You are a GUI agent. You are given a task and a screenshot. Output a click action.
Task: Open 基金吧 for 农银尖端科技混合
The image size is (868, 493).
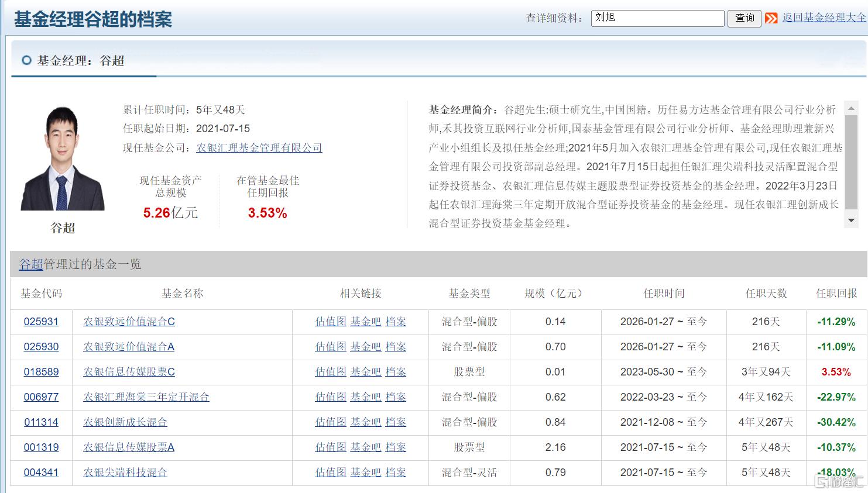tap(366, 473)
